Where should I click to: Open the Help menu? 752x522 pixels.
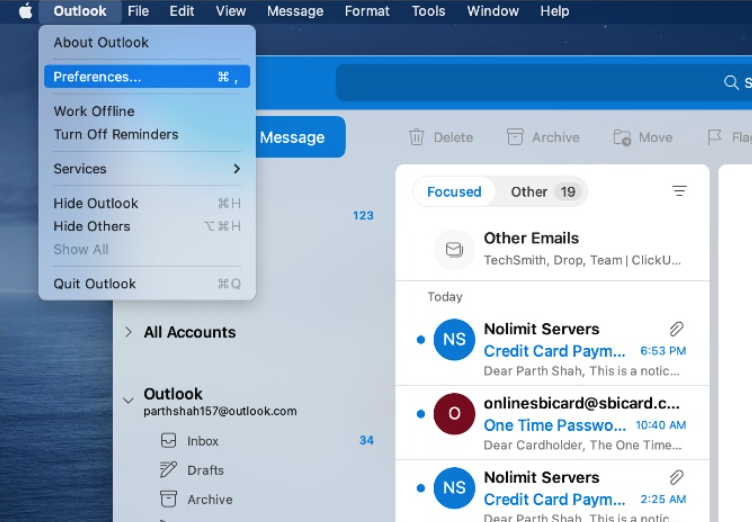click(x=555, y=11)
